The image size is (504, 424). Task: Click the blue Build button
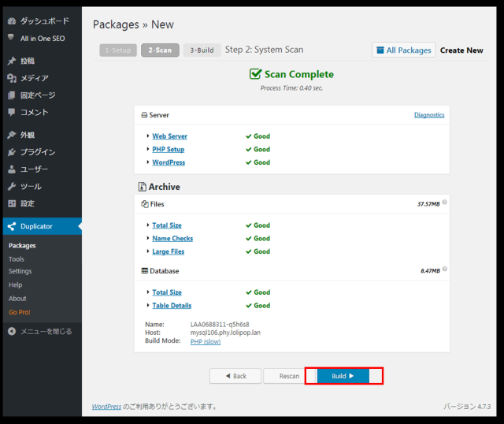[343, 376]
